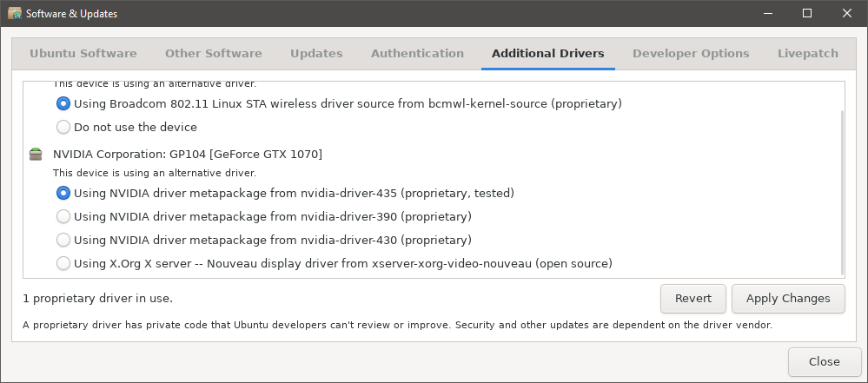Open the Livepatch tab

coord(808,54)
